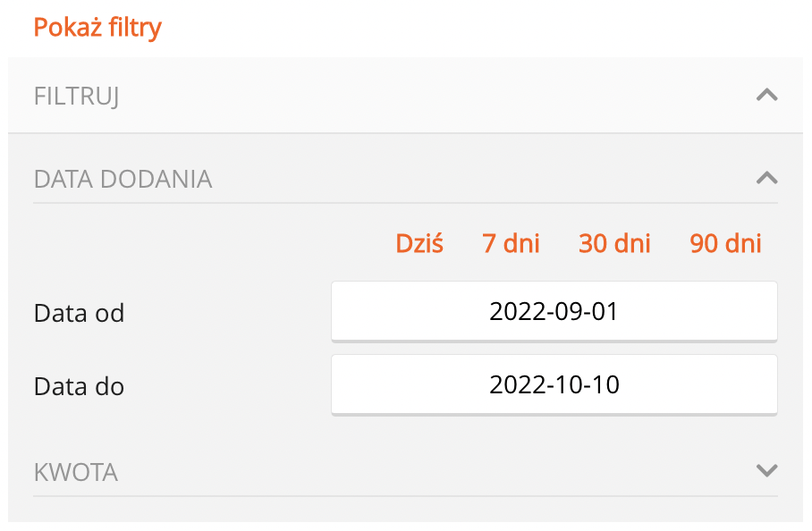Expand the KWOTA section chevron
This screenshot has height=531, width=812.
[766, 470]
